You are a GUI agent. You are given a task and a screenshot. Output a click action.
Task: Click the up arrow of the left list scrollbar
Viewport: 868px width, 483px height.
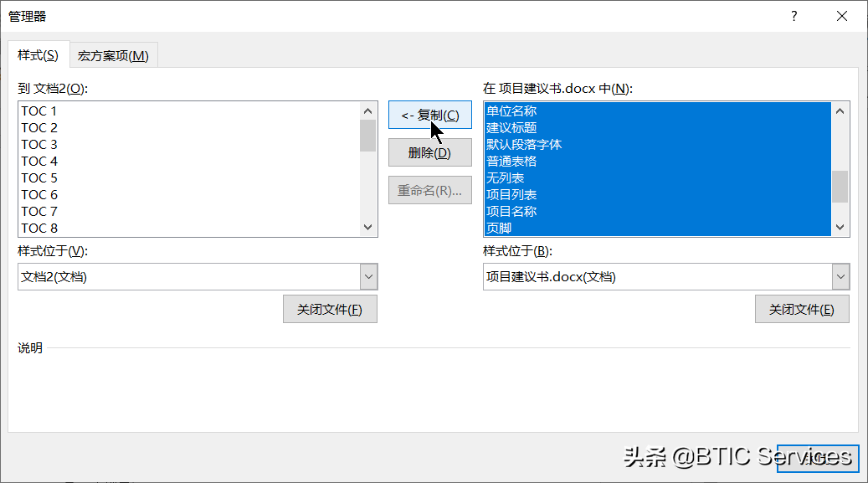click(x=368, y=110)
